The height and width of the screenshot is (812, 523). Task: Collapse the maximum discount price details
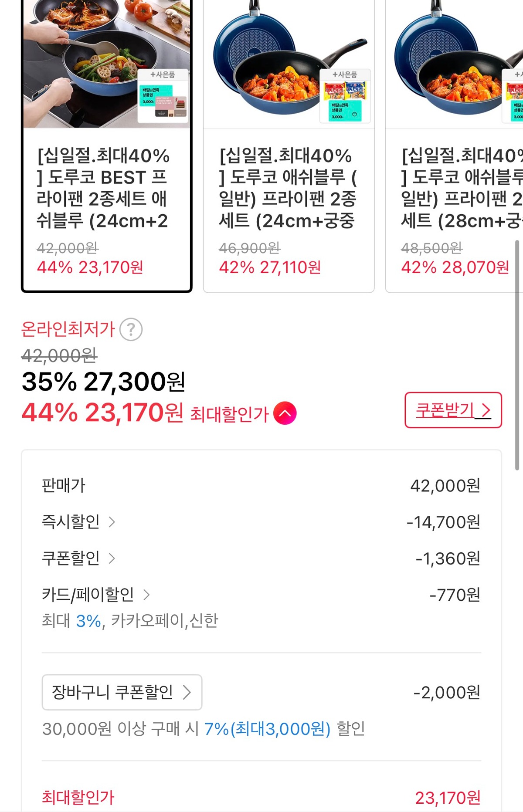pos(285,413)
